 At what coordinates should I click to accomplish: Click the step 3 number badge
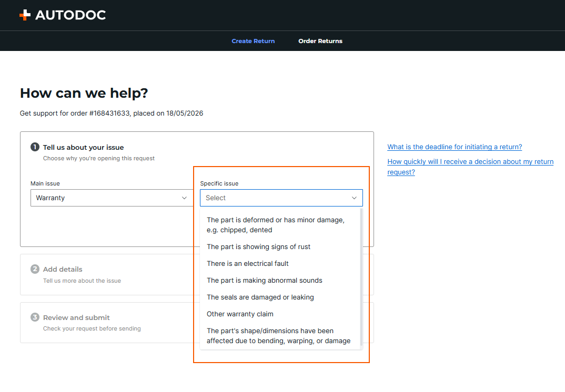[35, 317]
